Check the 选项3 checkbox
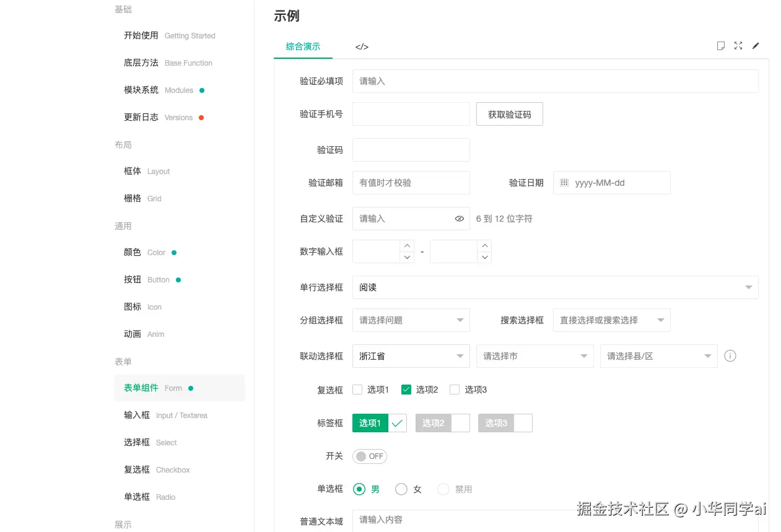781x532 pixels. coord(455,390)
